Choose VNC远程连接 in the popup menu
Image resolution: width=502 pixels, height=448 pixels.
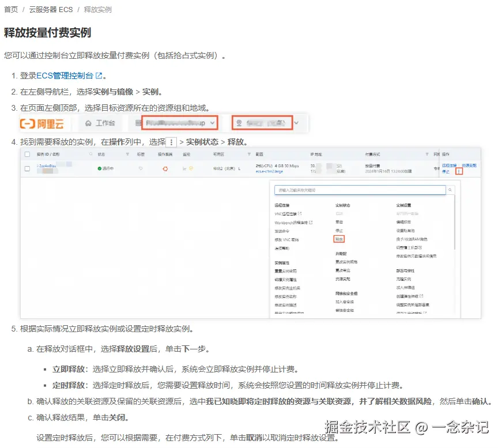285,213
